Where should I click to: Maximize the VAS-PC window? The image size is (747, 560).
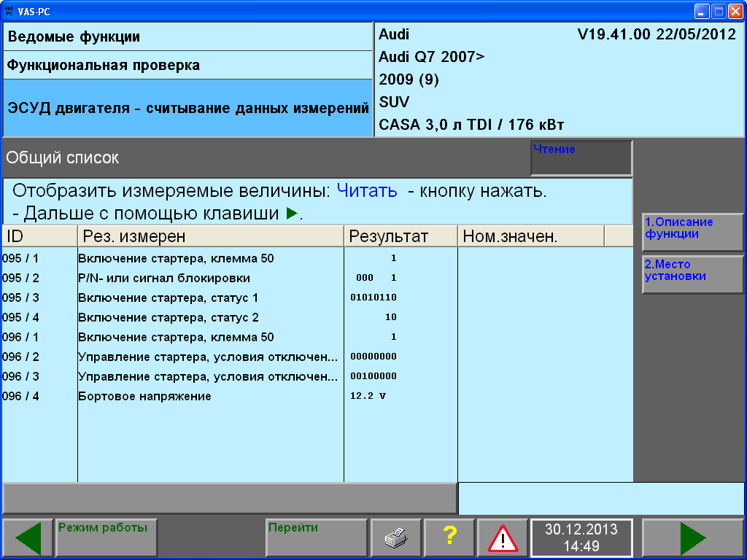click(719, 11)
